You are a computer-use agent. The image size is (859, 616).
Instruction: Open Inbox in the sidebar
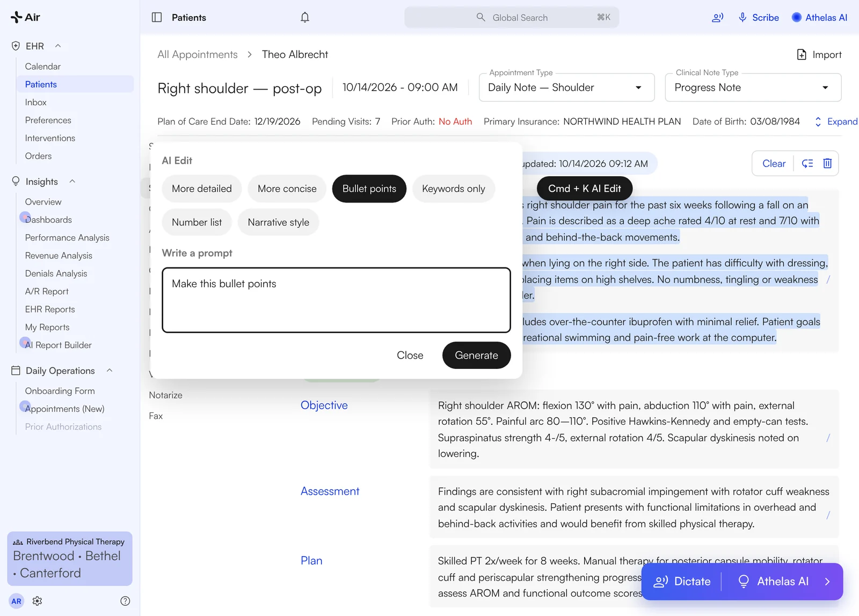click(x=36, y=102)
